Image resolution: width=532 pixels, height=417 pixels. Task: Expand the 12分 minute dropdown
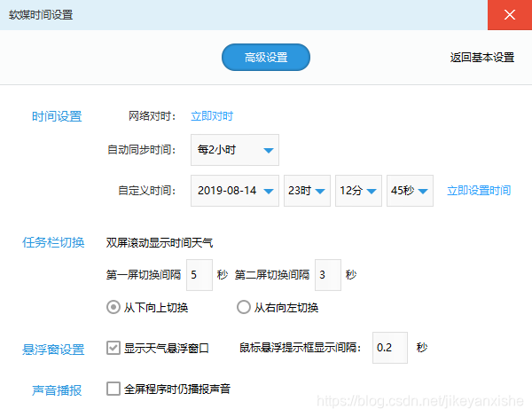358,191
